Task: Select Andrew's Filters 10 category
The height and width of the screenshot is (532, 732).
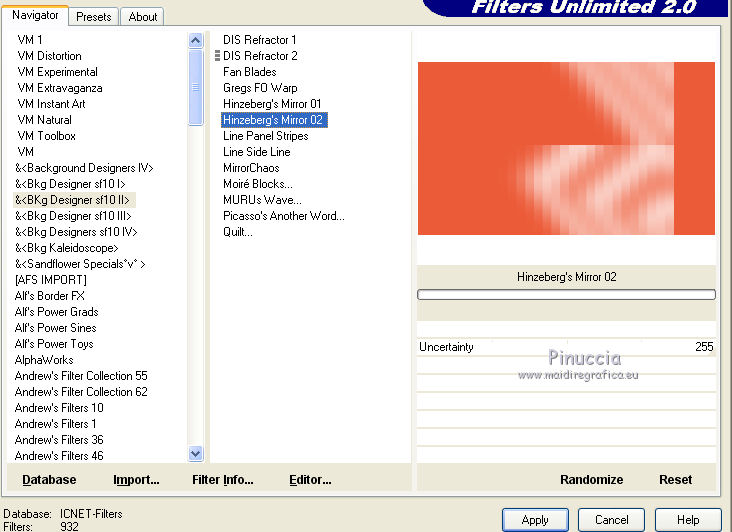Action: (59, 408)
